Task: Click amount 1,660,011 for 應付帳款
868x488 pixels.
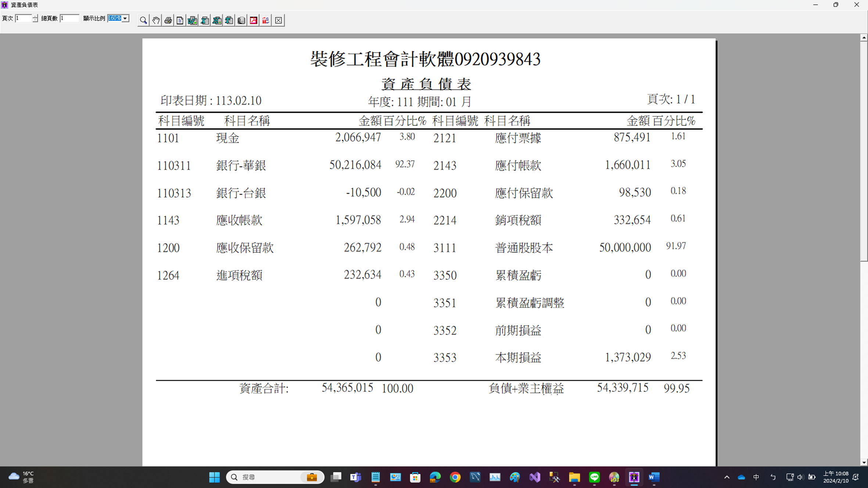Action: 628,165
